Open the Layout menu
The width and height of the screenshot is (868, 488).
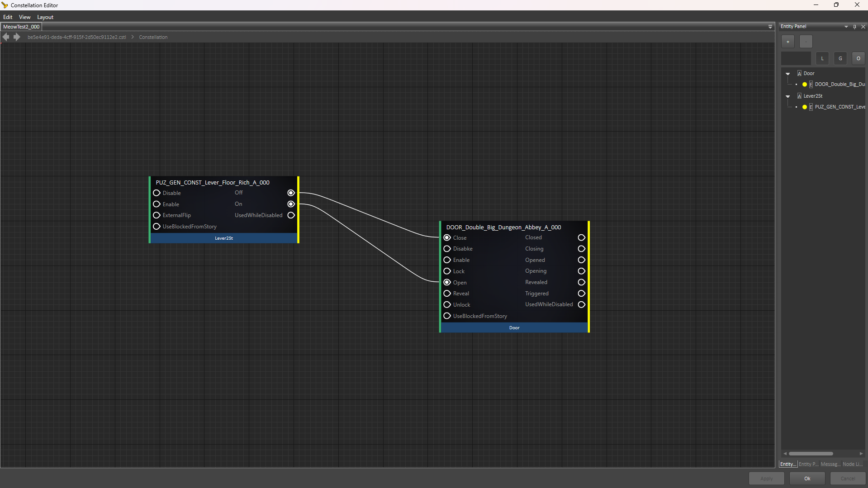45,17
